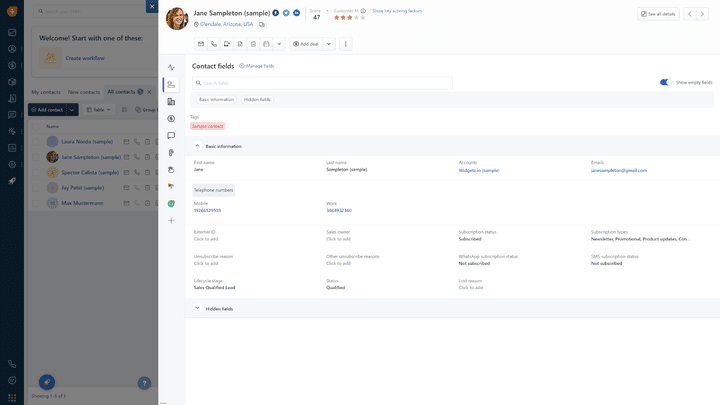Open Show key scoring factors link
Screen dimensions: 720x405
click(397, 10)
